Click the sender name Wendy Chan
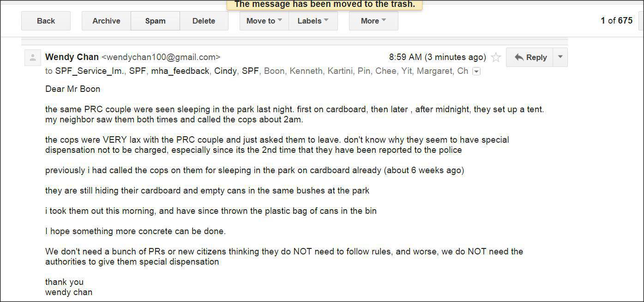This screenshot has width=644, height=302. pos(72,57)
